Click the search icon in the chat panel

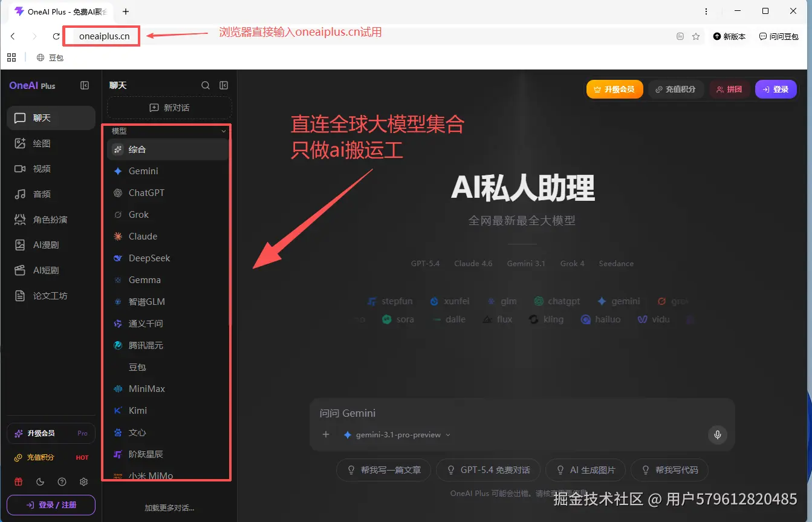point(206,85)
